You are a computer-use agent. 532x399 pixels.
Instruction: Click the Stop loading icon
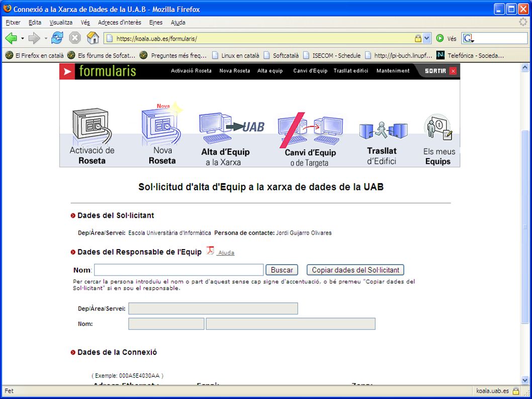(x=74, y=38)
